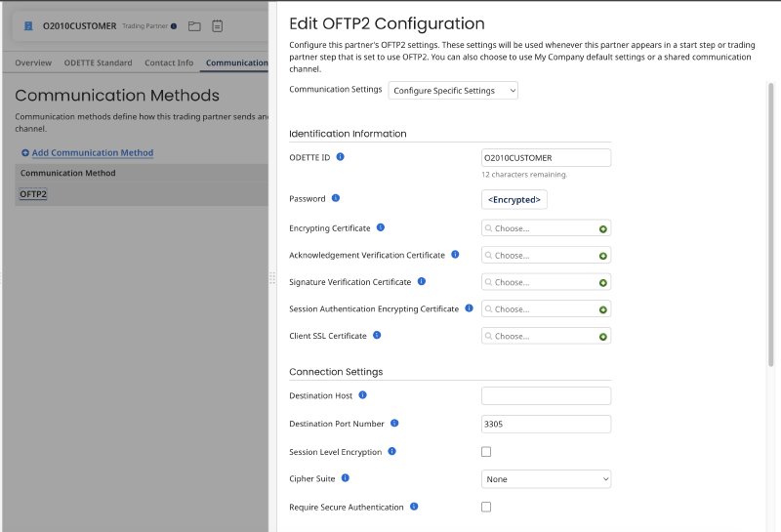Click the notes clipboard icon in header
This screenshot has width=781, height=532.
click(x=217, y=26)
